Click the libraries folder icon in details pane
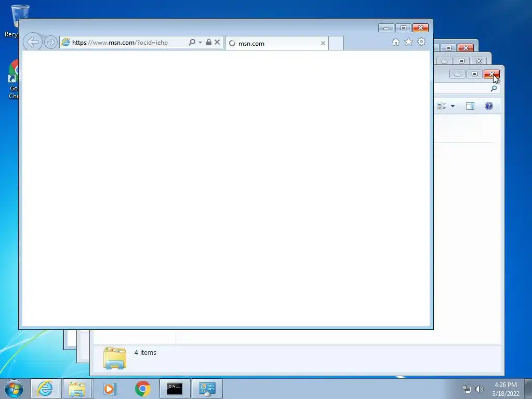 pos(115,358)
